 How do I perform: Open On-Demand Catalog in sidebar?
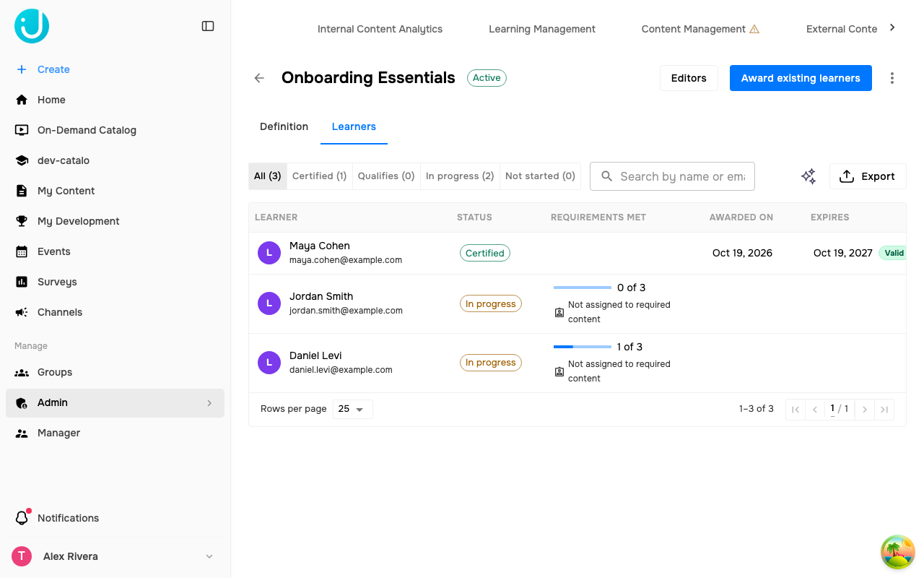click(x=115, y=130)
